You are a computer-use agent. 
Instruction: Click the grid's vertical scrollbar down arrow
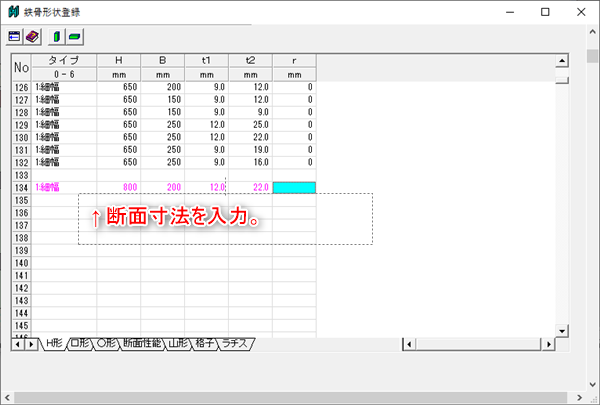[x=561, y=330]
